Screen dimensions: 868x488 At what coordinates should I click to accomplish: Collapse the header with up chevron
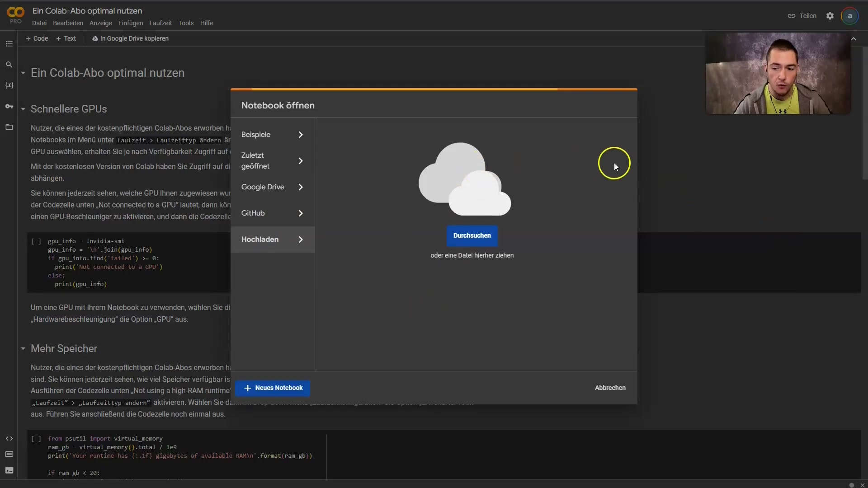[854, 39]
